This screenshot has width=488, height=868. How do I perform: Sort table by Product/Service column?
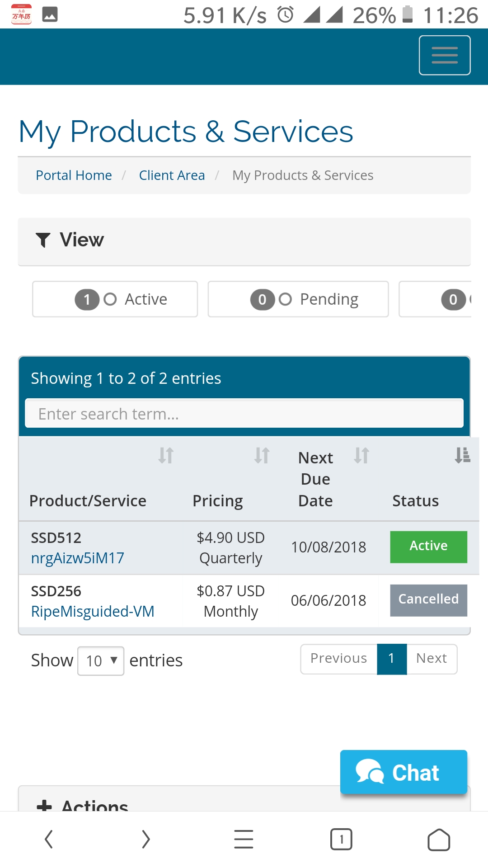[x=166, y=455]
